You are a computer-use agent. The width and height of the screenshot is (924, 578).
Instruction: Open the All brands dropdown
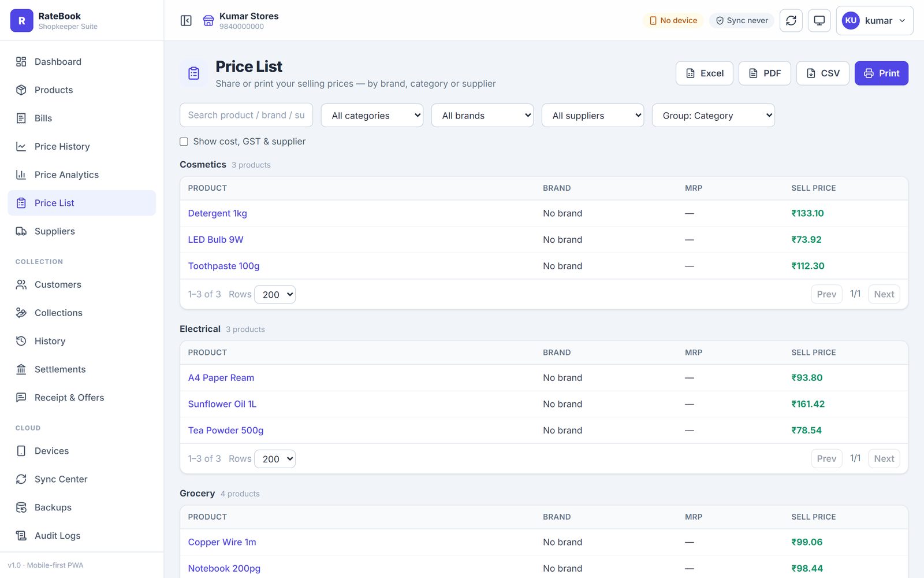point(482,116)
